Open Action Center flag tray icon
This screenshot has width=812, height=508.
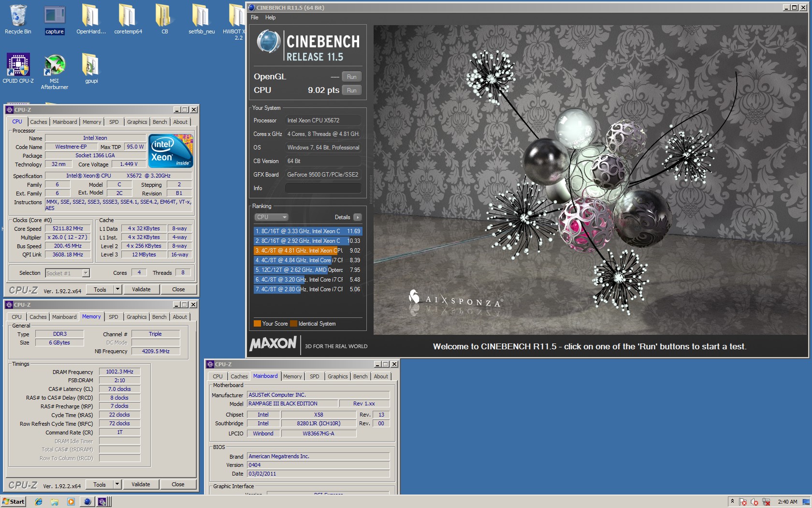743,502
